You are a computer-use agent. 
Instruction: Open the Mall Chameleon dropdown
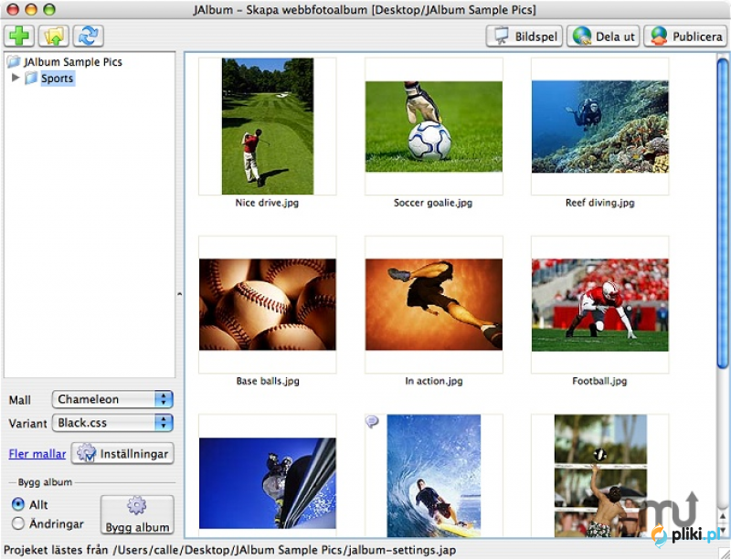pos(112,399)
